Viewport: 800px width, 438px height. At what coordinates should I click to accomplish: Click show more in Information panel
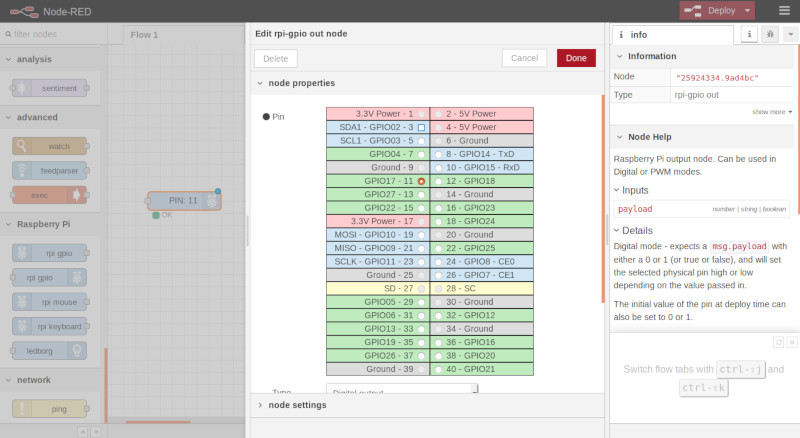[x=771, y=112]
